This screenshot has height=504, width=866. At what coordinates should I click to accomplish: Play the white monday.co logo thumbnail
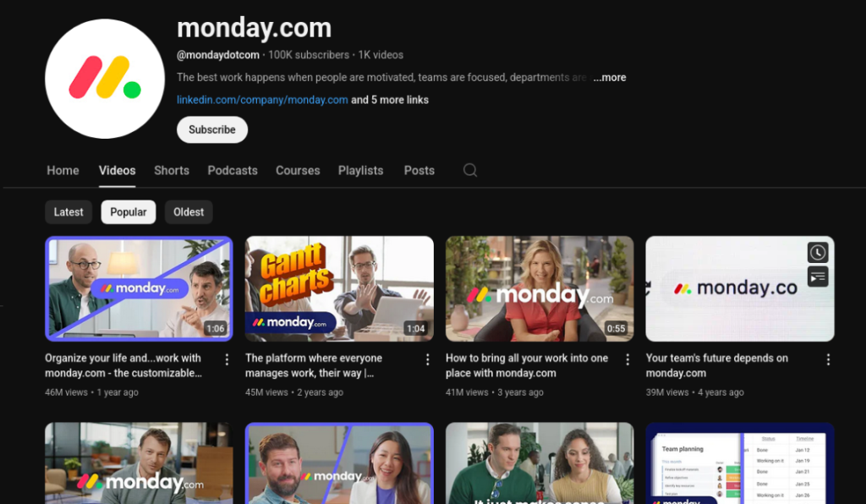click(739, 288)
